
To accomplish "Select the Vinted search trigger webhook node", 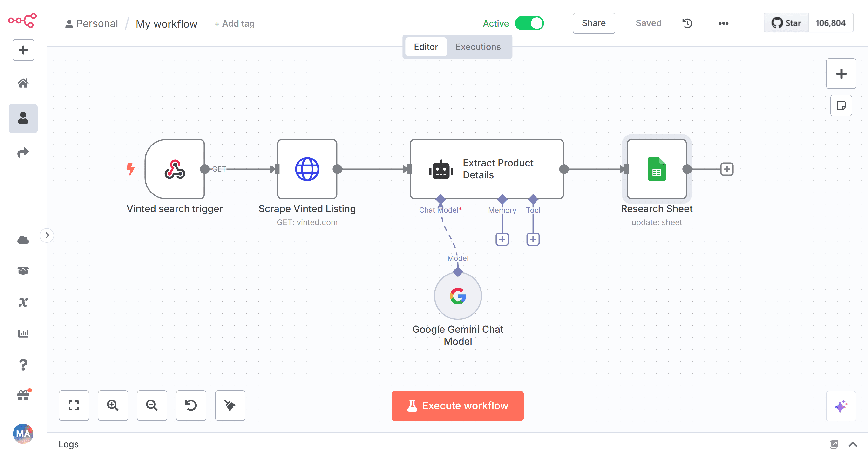I will pyautogui.click(x=175, y=169).
